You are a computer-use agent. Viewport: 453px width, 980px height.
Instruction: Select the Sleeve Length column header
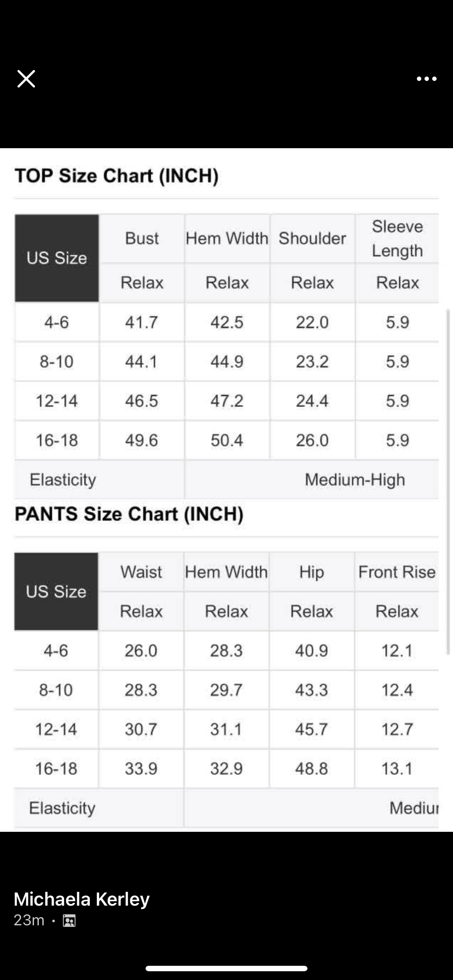click(x=397, y=238)
